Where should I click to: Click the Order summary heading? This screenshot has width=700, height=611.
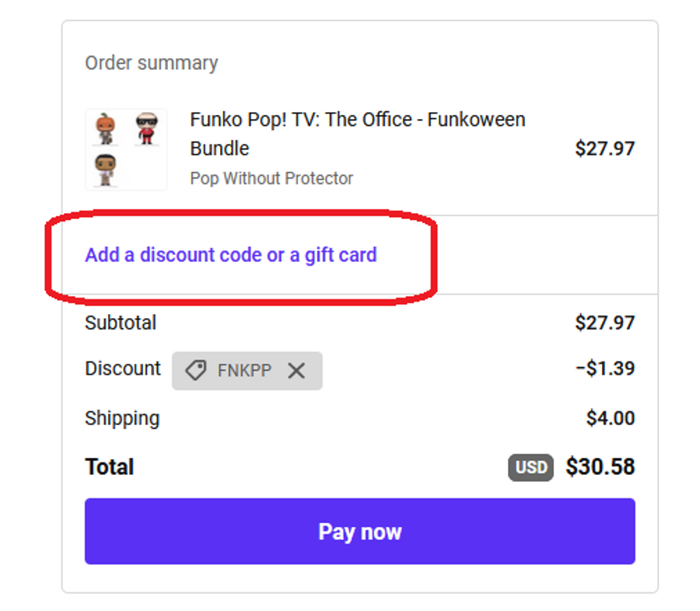152,63
